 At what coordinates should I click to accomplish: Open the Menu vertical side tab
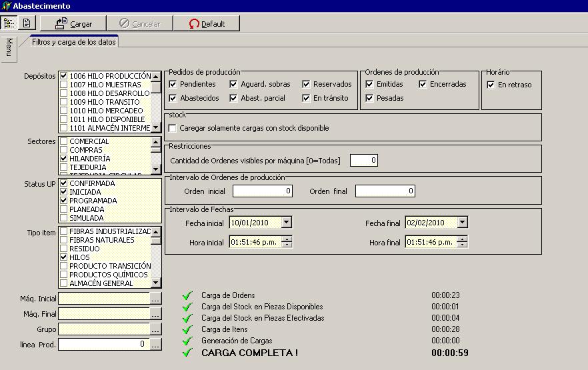click(9, 47)
